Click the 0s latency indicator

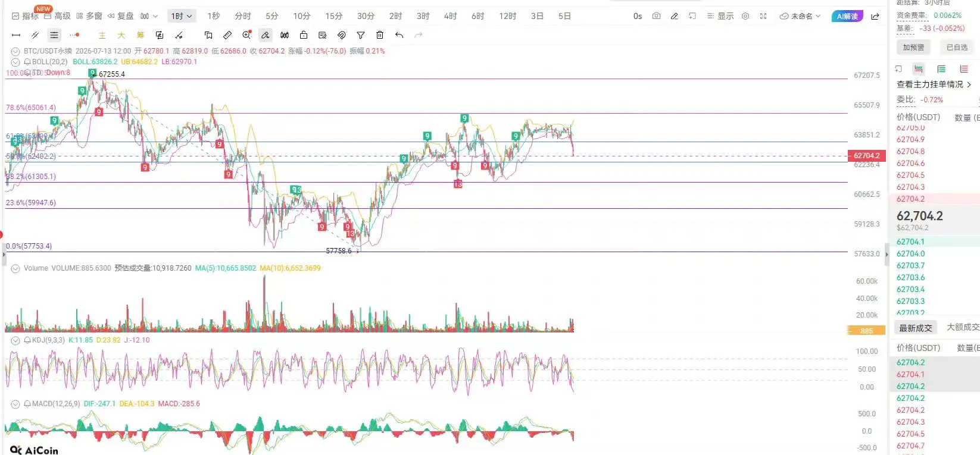[x=638, y=16]
